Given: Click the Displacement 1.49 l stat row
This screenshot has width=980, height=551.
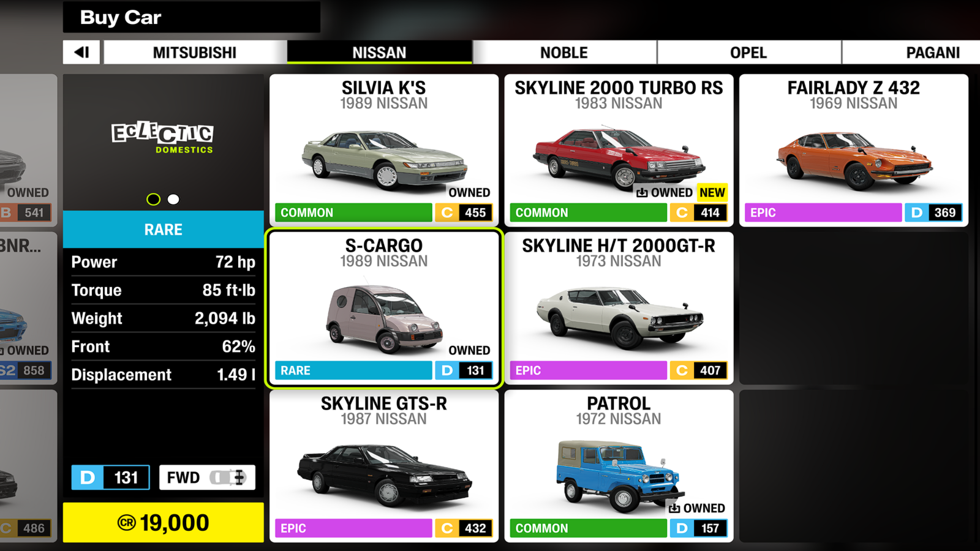Looking at the screenshot, I should (163, 375).
